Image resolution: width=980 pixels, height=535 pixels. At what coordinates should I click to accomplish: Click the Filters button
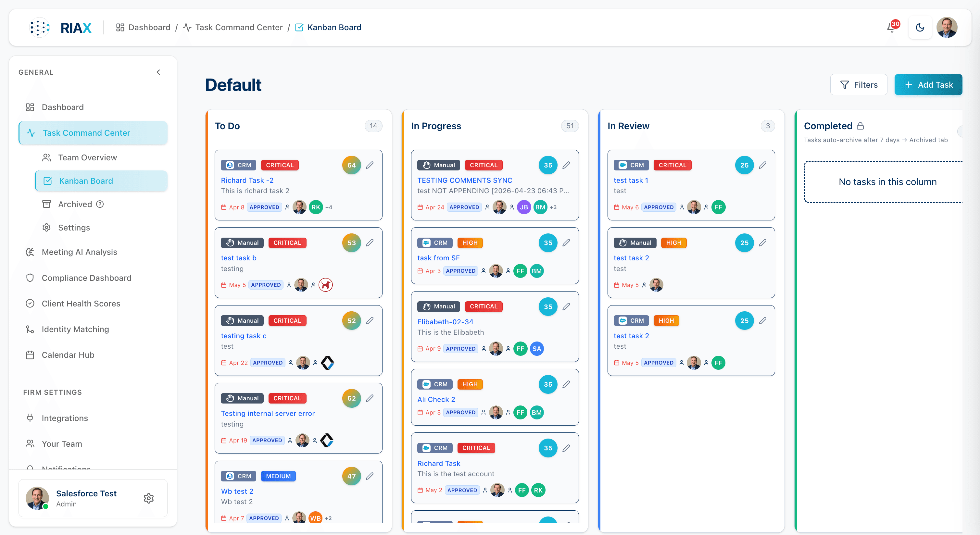[859, 84]
